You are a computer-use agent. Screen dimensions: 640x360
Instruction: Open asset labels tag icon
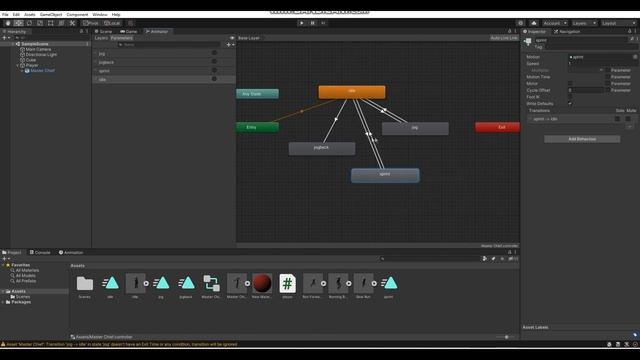(635, 335)
